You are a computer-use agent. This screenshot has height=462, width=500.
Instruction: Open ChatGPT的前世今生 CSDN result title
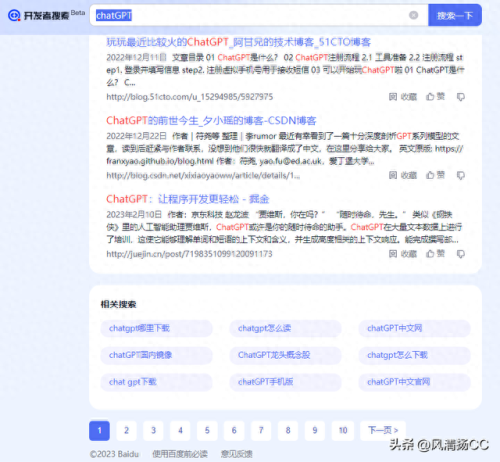(211, 121)
